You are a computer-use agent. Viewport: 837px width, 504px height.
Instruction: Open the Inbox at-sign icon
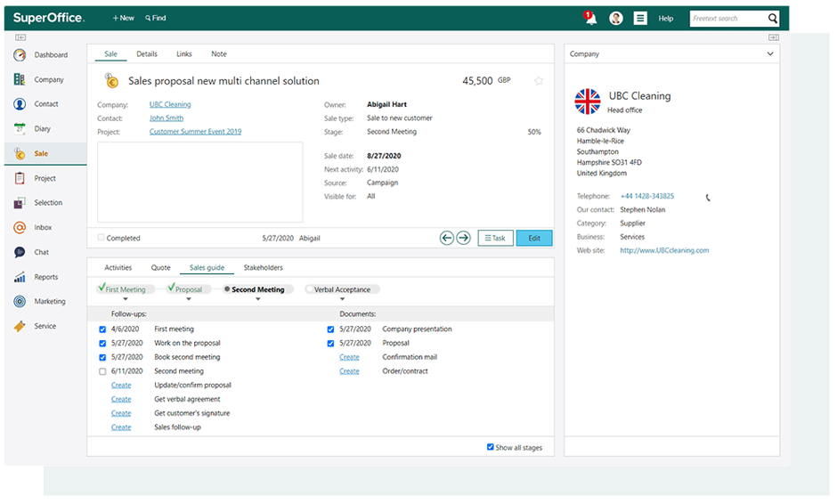click(20, 227)
